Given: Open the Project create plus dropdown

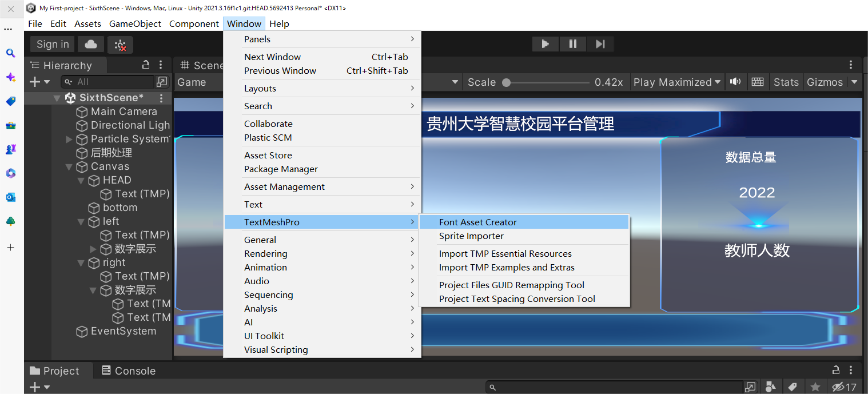Looking at the screenshot, I should click(39, 387).
